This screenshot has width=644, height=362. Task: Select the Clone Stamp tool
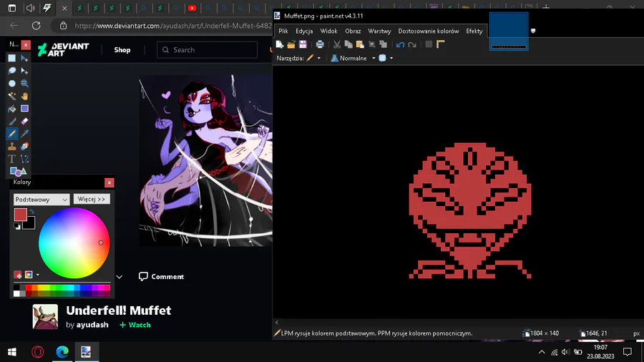[x=12, y=147]
